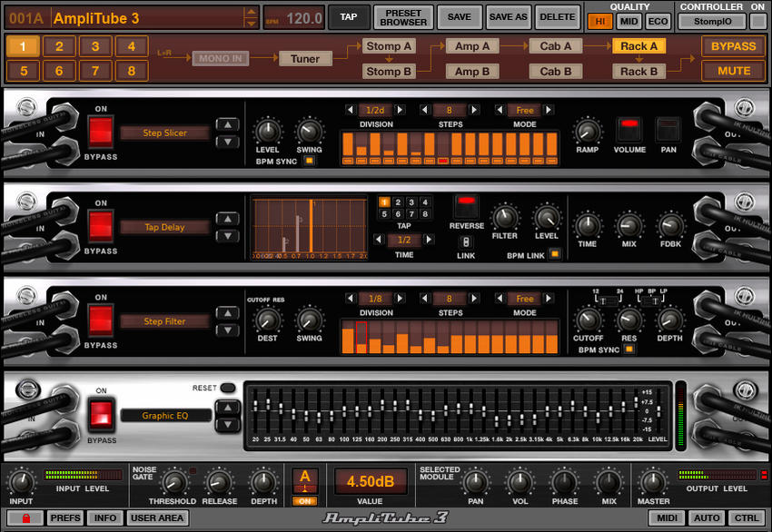Image resolution: width=772 pixels, height=532 pixels.
Task: Switch to the Amp A module
Action: [472, 46]
